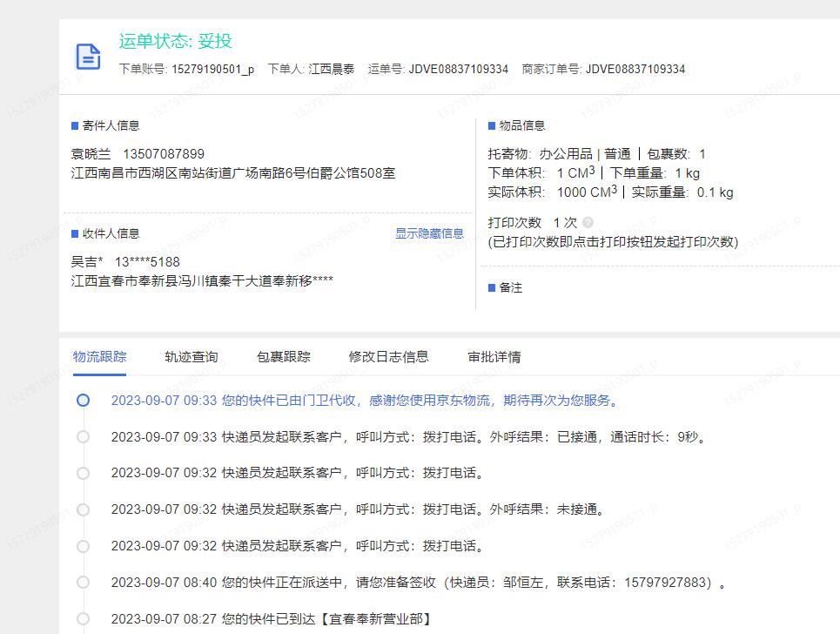Viewport: 840px width, 634px height.
Task: Click the 已打印次数 explanation note
Action: [614, 242]
